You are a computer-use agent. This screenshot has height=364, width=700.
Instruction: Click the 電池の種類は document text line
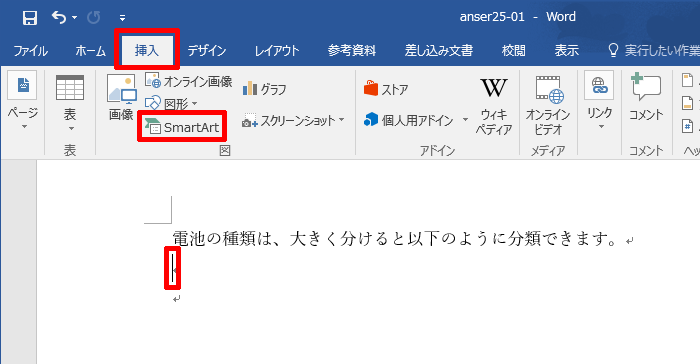pyautogui.click(x=396, y=239)
